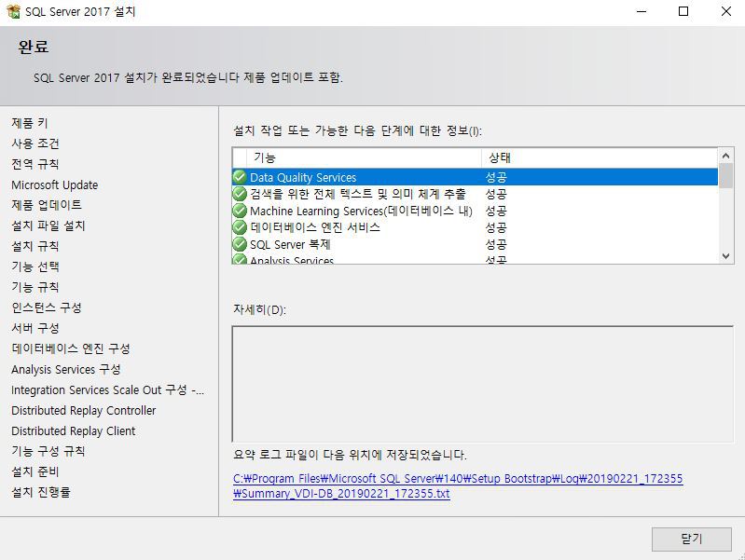Select the 검색을 위한 전체 텍스트 및 의미 체계 추출 row

click(x=476, y=194)
